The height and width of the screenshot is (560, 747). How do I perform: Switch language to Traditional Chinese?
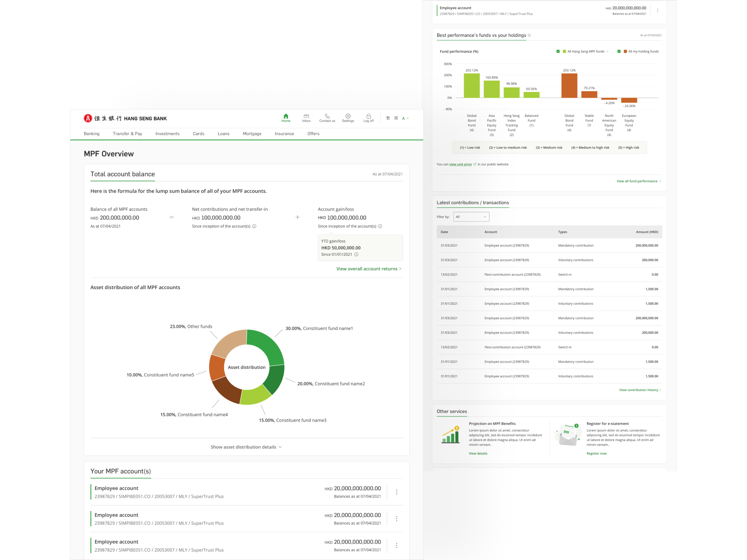388,118
